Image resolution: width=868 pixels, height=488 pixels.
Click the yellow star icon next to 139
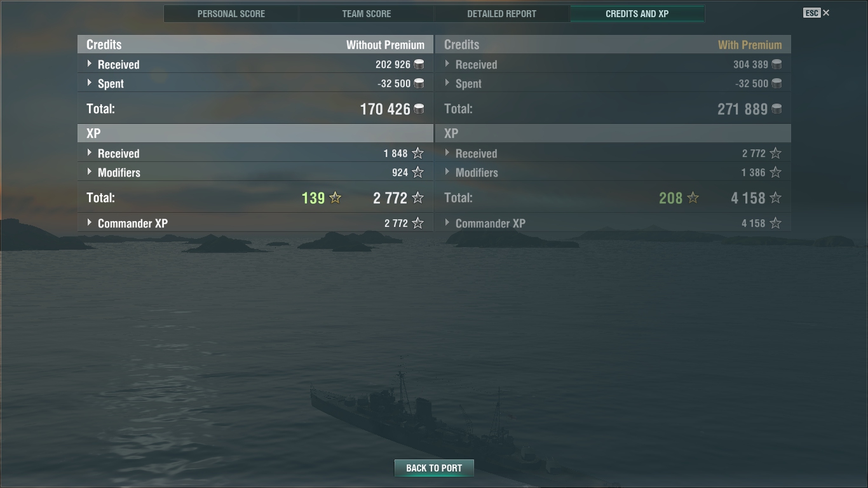coord(335,198)
